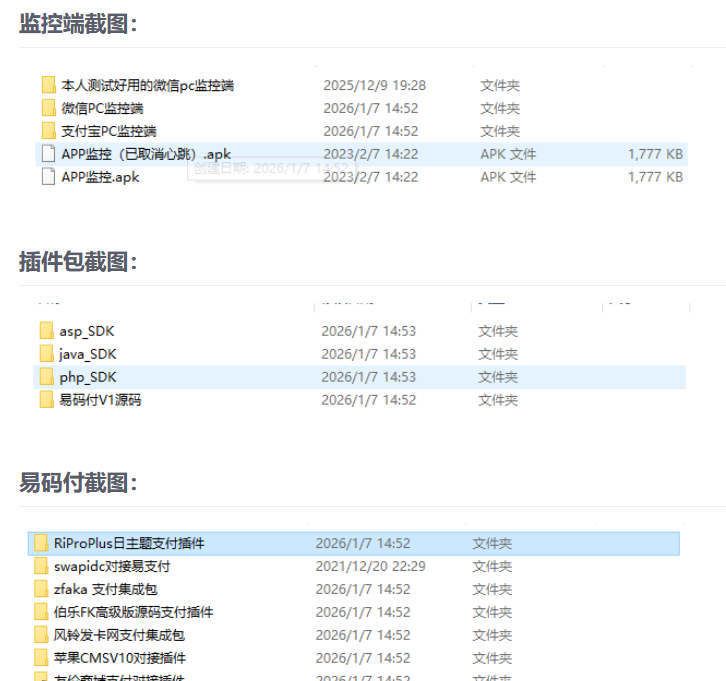This screenshot has height=681, width=726.
Task: Select the swapidc对接易支付 folder name
Action: 112,566
